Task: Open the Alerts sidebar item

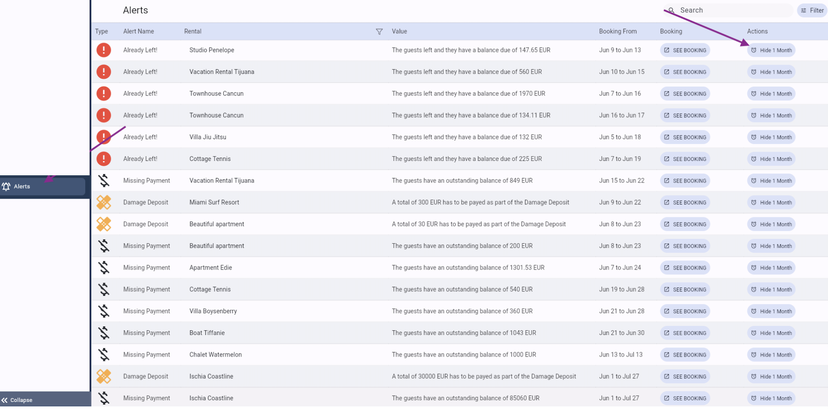Action: 43,186
